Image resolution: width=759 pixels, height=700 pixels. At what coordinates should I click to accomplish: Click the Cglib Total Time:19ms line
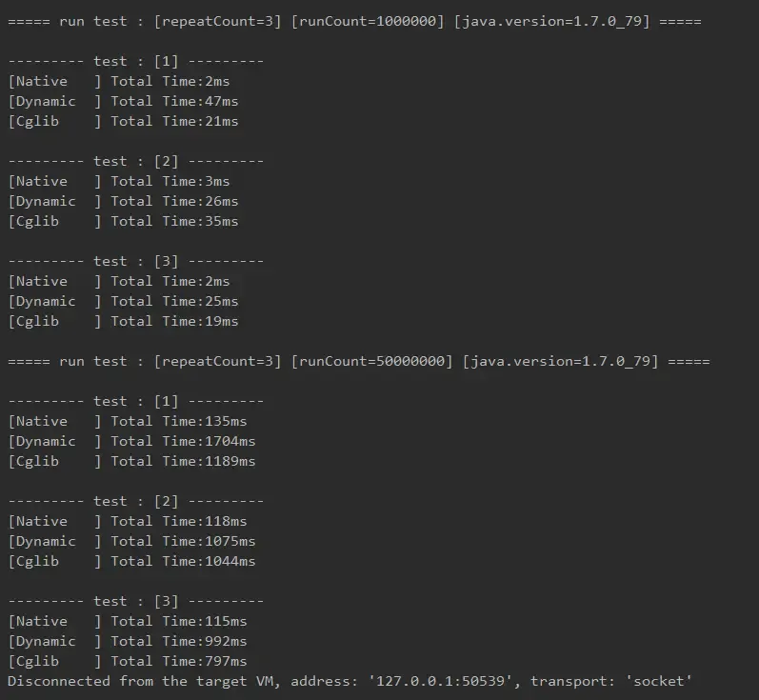[124, 322]
